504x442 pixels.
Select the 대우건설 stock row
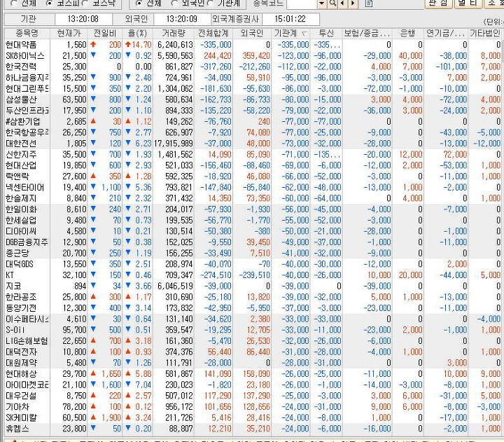pyautogui.click(x=252, y=395)
